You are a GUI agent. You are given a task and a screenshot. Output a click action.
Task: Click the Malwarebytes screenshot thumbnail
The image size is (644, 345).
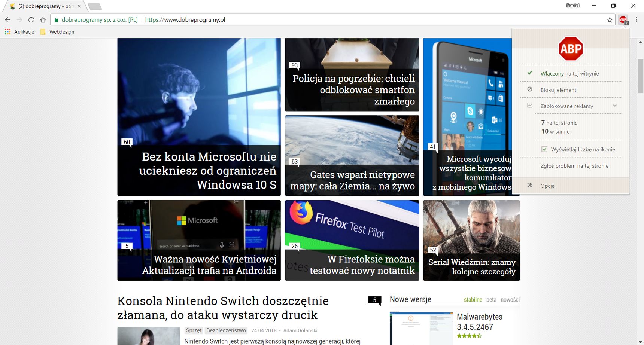point(421,328)
